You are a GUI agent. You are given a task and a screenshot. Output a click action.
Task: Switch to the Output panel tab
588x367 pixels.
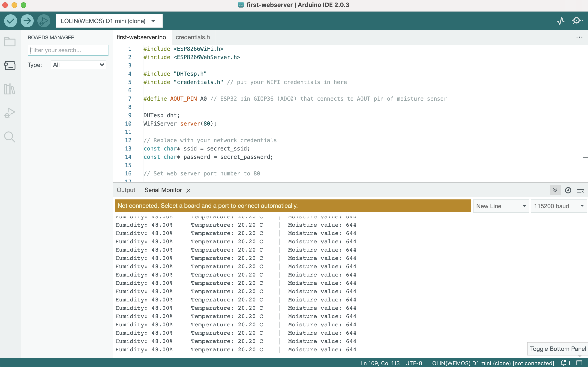pos(126,190)
